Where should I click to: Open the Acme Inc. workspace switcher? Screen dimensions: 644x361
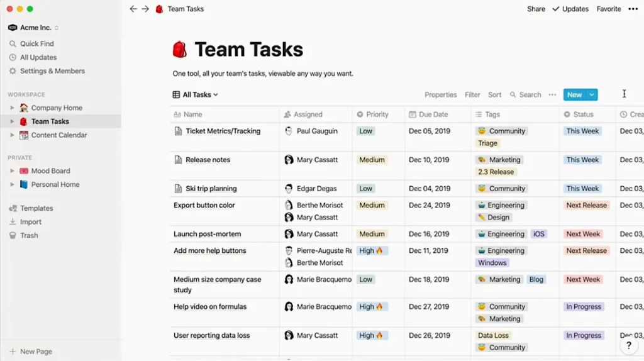pos(34,28)
